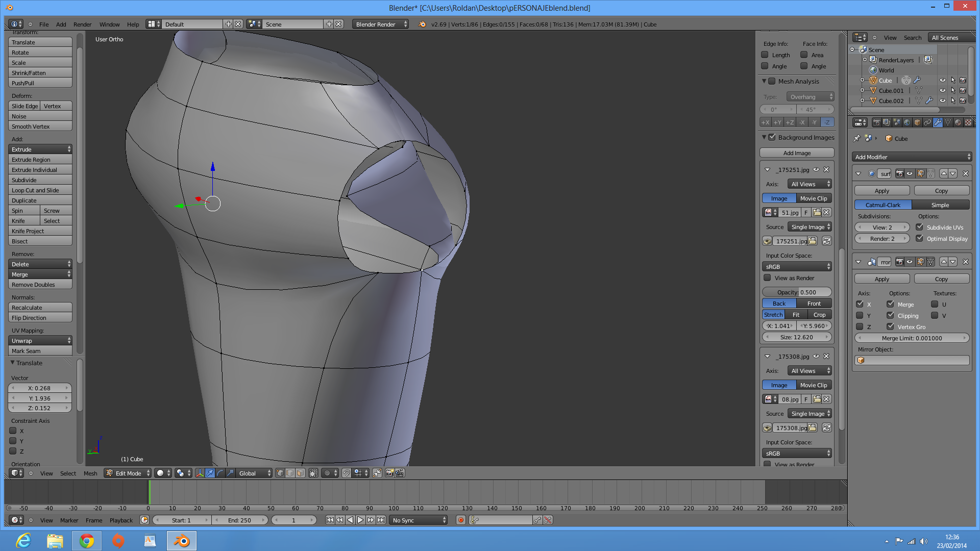Click the Subdivide button
This screenshot has width=980, height=551.
pyautogui.click(x=40, y=180)
